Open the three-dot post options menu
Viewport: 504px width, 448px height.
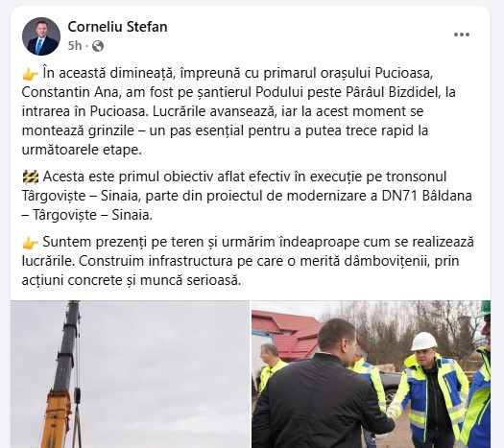point(462,35)
